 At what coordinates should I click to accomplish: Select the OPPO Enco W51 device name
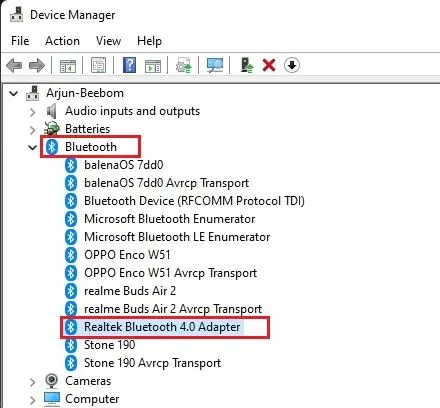(127, 255)
